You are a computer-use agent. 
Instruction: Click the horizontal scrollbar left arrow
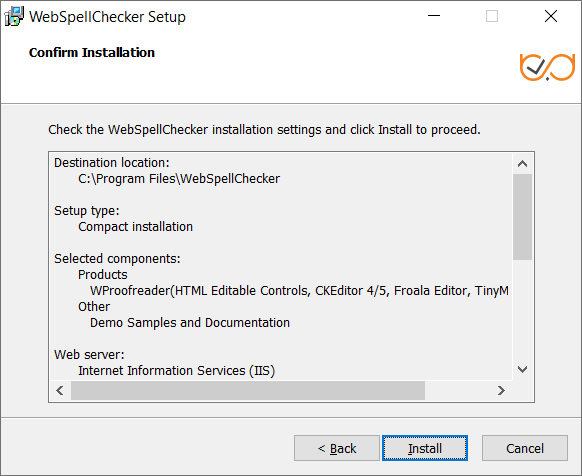point(60,390)
